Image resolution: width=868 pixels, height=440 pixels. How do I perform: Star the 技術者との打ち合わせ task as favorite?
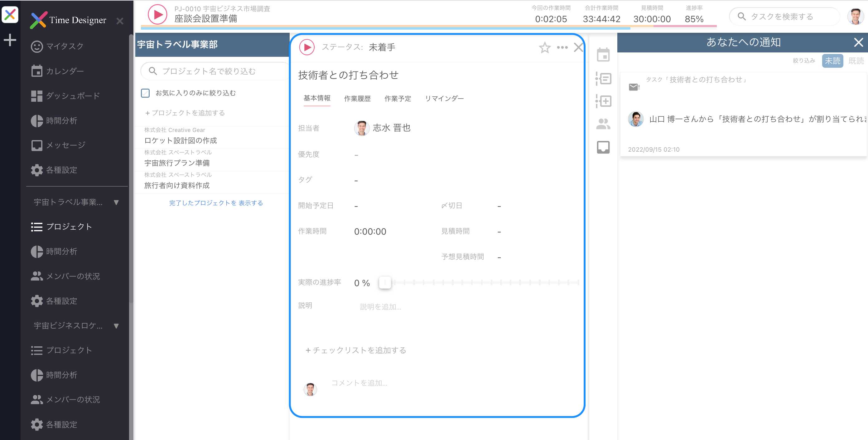pos(544,47)
